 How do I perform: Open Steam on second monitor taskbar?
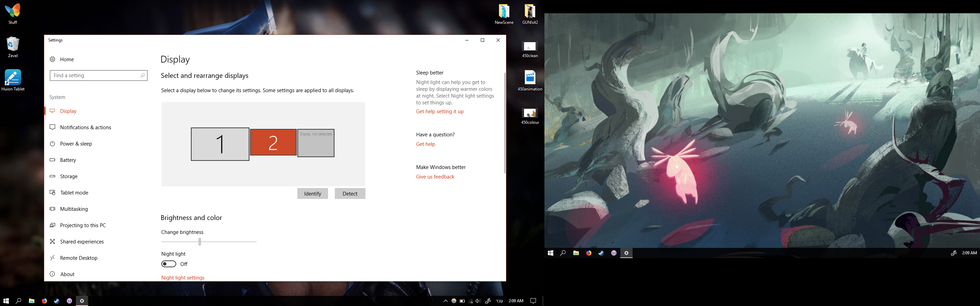click(601, 253)
